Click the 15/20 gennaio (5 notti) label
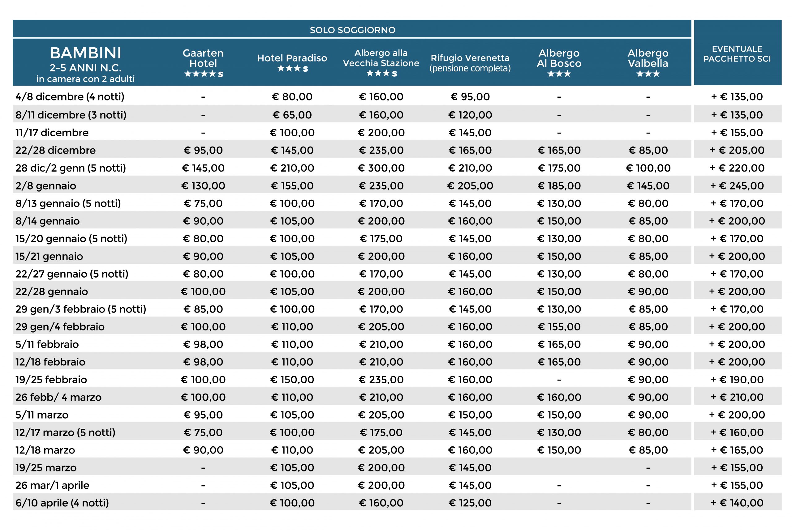The height and width of the screenshot is (532, 792). (71, 239)
